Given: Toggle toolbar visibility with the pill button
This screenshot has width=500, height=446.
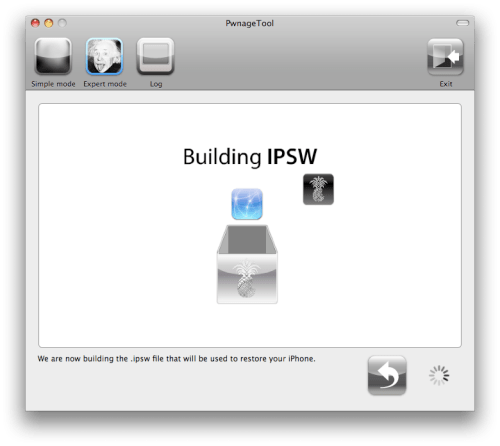Looking at the screenshot, I should [462, 23].
